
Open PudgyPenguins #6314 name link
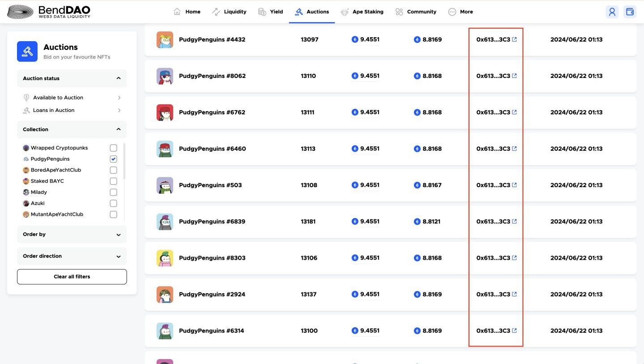click(x=211, y=330)
